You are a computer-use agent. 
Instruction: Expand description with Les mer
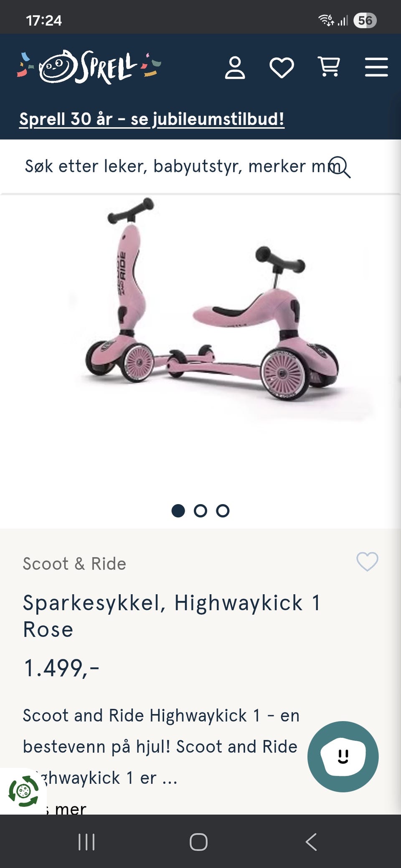coord(63,809)
